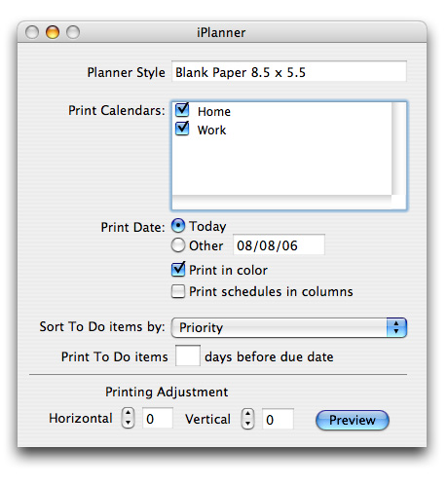Viewport: 448px width, 486px height.
Task: Check off the Home calendar checkbox
Action: 182,110
